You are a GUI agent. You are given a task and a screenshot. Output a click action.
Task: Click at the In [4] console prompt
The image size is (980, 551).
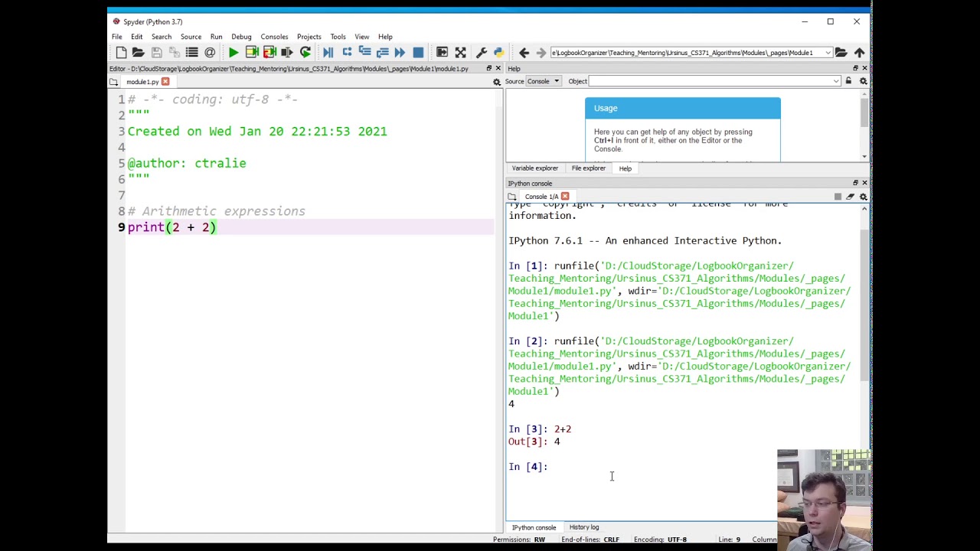click(528, 467)
